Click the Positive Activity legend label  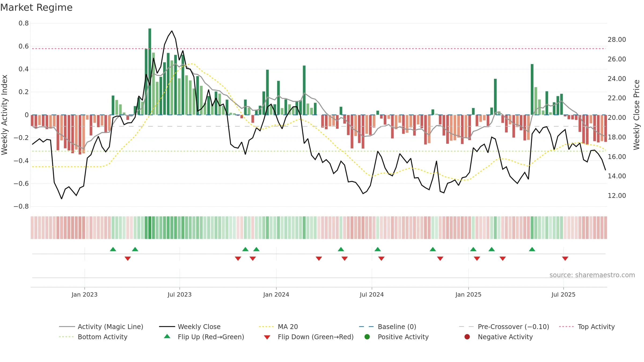tap(403, 337)
